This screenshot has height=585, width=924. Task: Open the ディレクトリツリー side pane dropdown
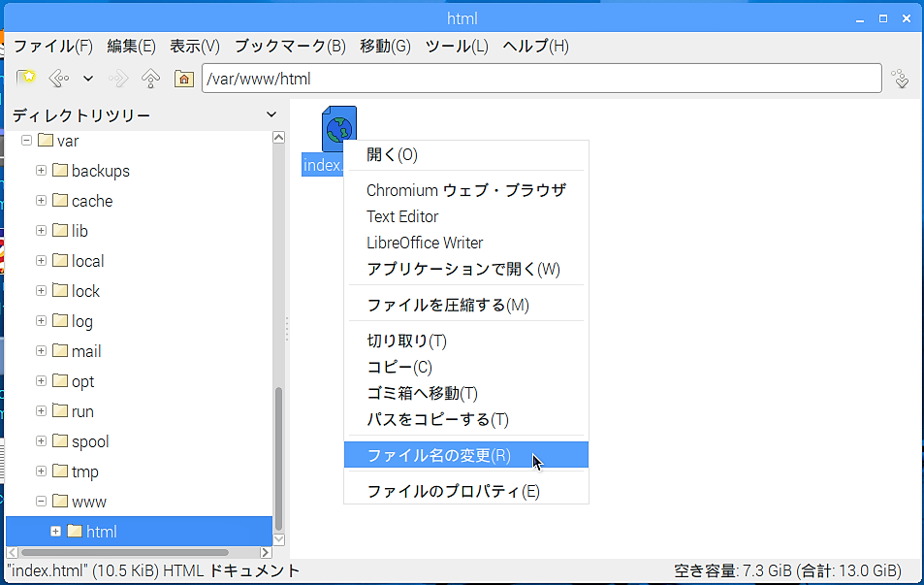(271, 114)
